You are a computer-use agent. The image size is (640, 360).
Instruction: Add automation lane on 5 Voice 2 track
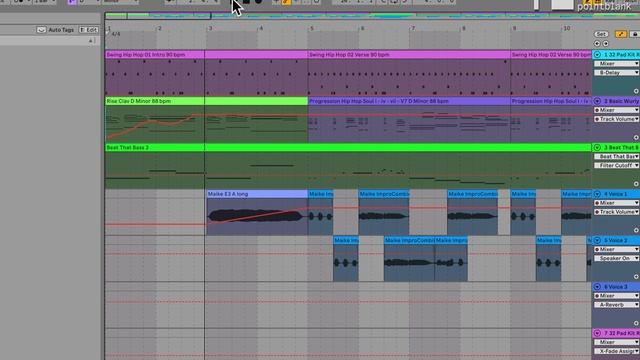pyautogui.click(x=636, y=277)
